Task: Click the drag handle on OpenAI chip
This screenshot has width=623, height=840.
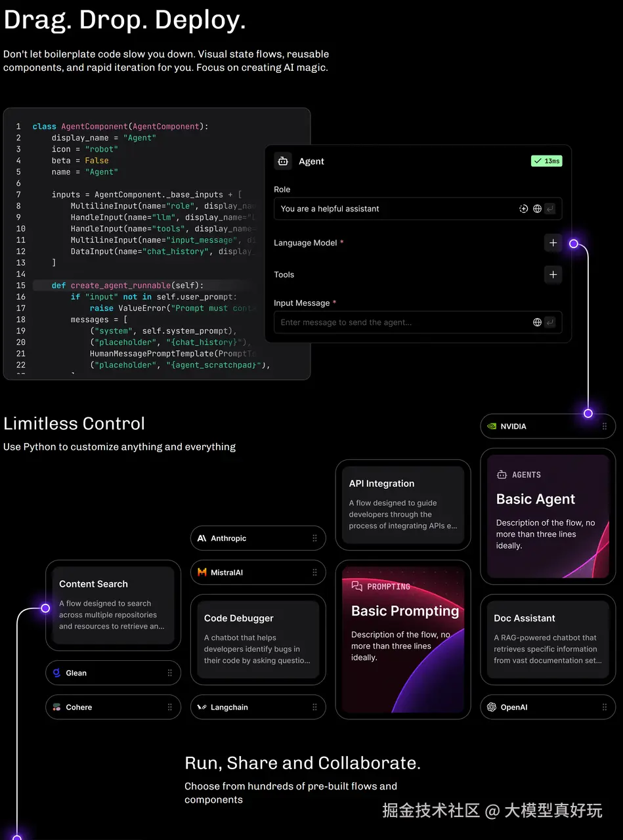Action: (x=605, y=707)
